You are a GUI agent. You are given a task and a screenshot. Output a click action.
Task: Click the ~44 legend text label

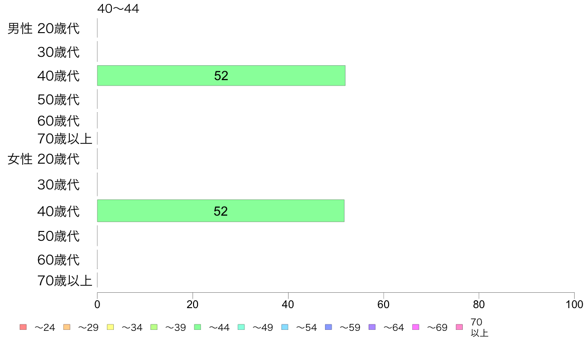(219, 327)
